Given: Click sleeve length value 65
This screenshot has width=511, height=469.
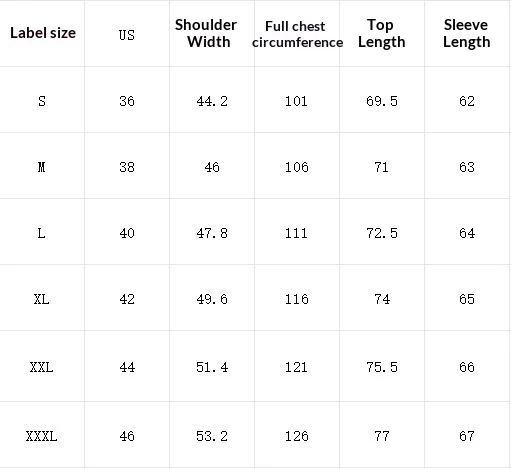Looking at the screenshot, I should 467,299.
